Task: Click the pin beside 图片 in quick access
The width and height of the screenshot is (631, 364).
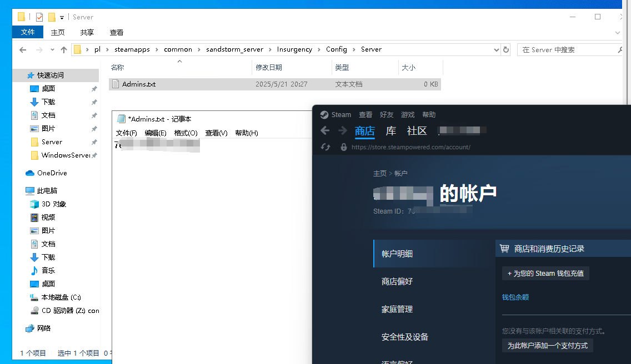Action: point(94,128)
